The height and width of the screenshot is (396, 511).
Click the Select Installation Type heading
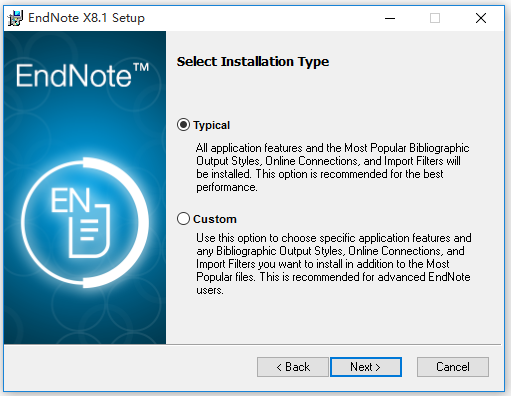click(253, 62)
